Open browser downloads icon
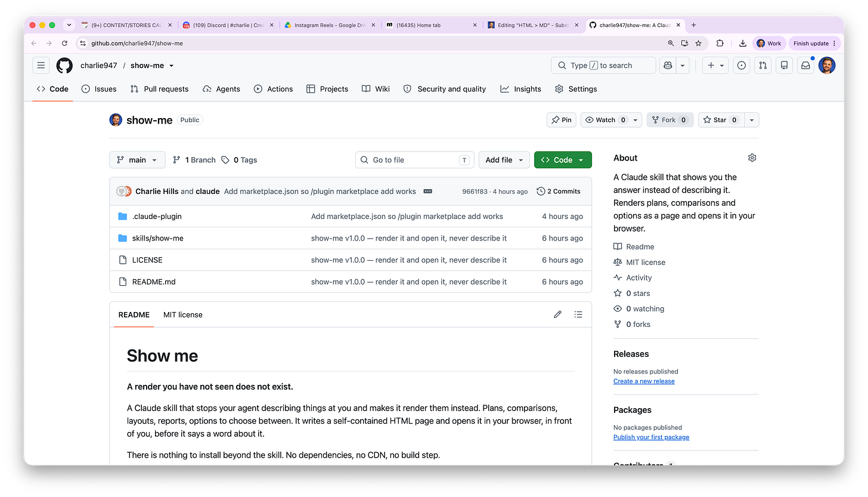Screen dimensions: 868x497 coord(742,44)
